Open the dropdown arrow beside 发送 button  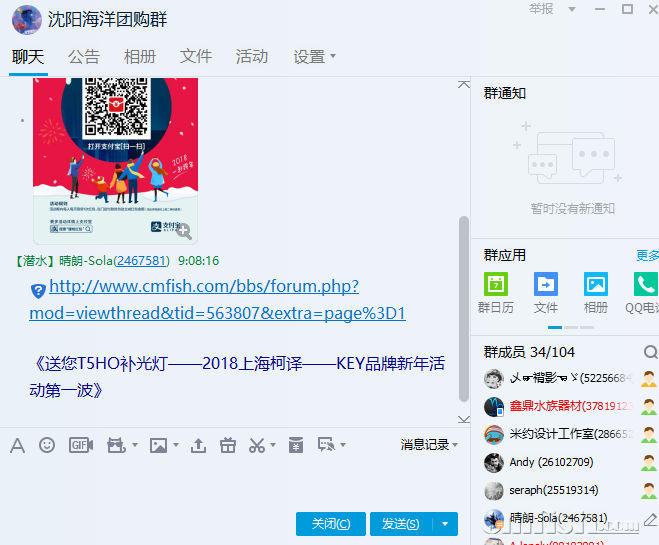[445, 524]
